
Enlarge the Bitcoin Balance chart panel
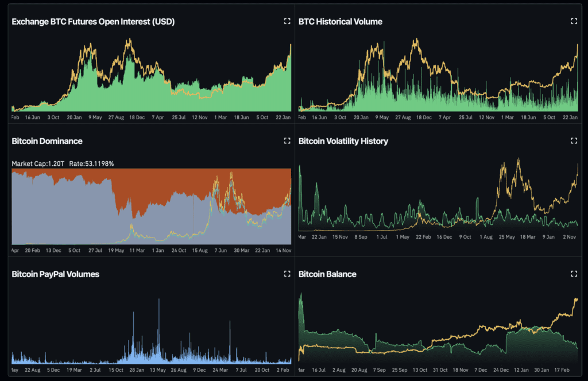point(573,274)
